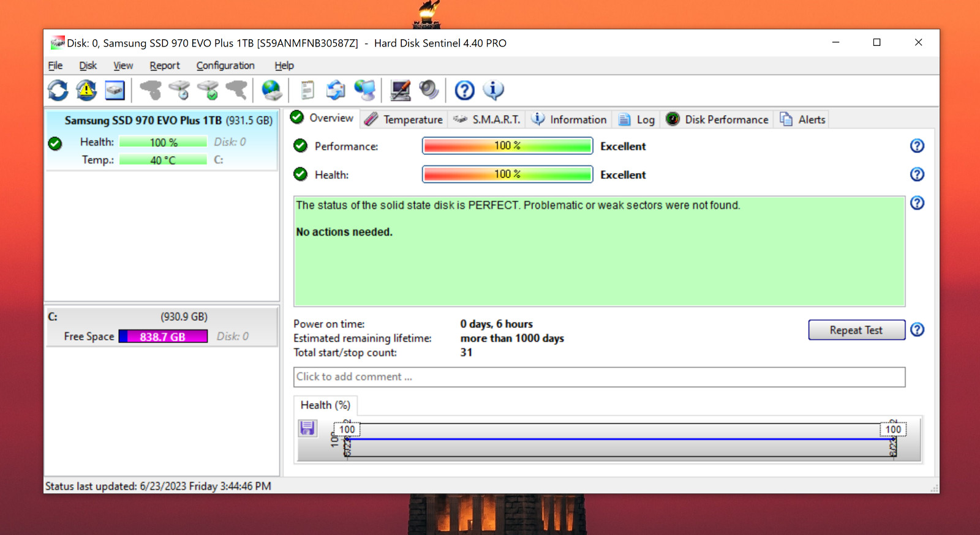Click the help icon next to Repeat Test
Screen dimensions: 980x535
click(917, 329)
